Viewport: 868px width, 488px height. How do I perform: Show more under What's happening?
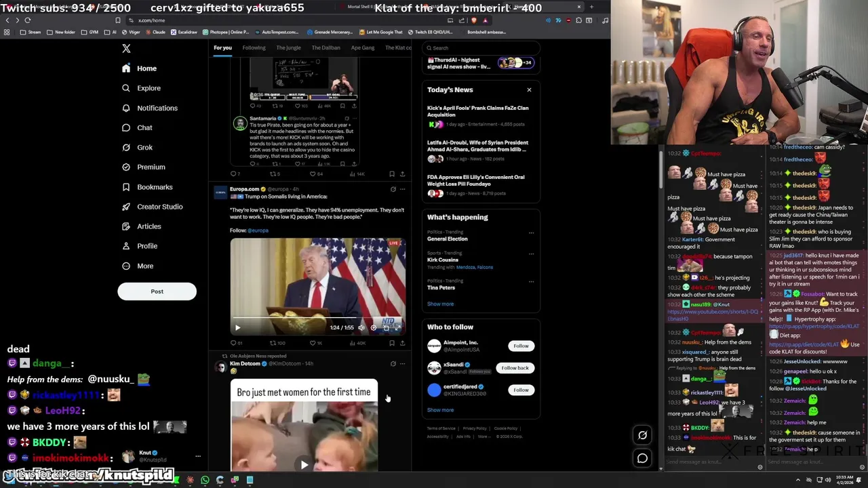pos(440,304)
